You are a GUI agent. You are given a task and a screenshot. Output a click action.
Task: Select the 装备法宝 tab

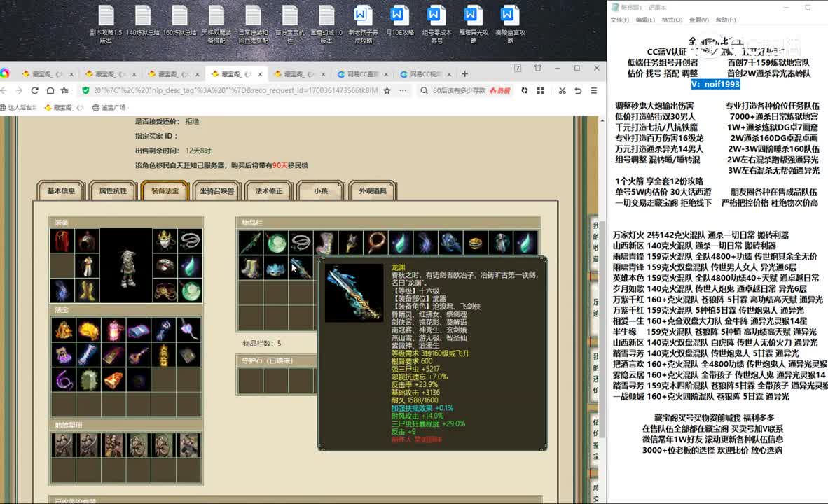click(x=165, y=190)
